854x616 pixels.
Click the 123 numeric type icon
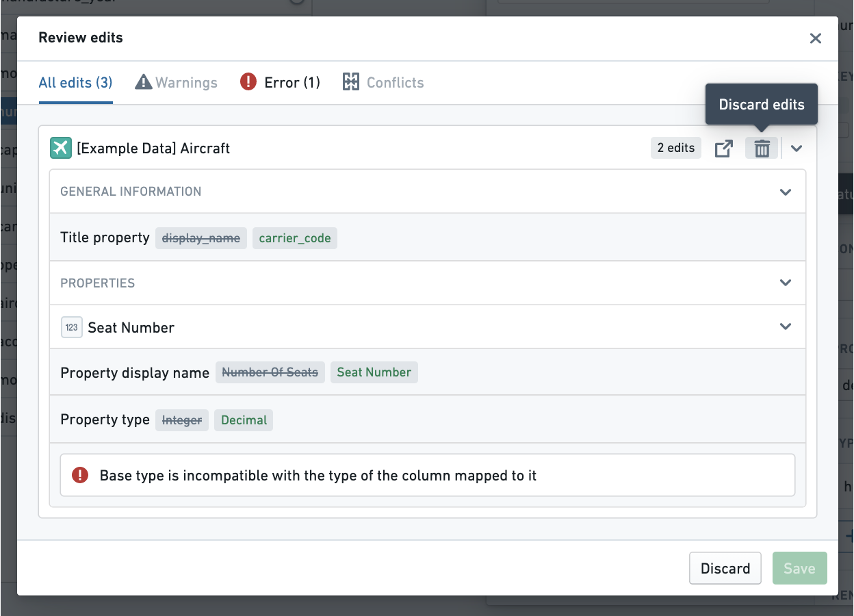click(x=71, y=327)
